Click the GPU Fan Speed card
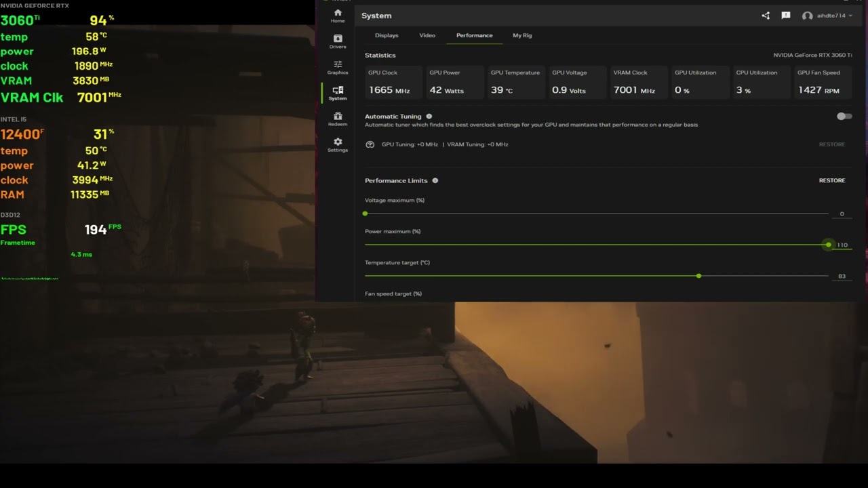Viewport: 868px width, 488px height. [823, 82]
